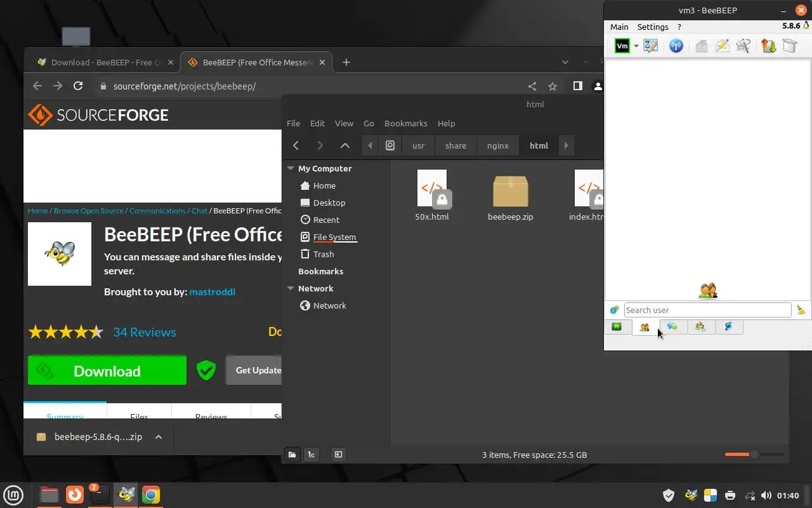Expand the beebeep download item chevron
812x508 pixels.
coord(159,437)
